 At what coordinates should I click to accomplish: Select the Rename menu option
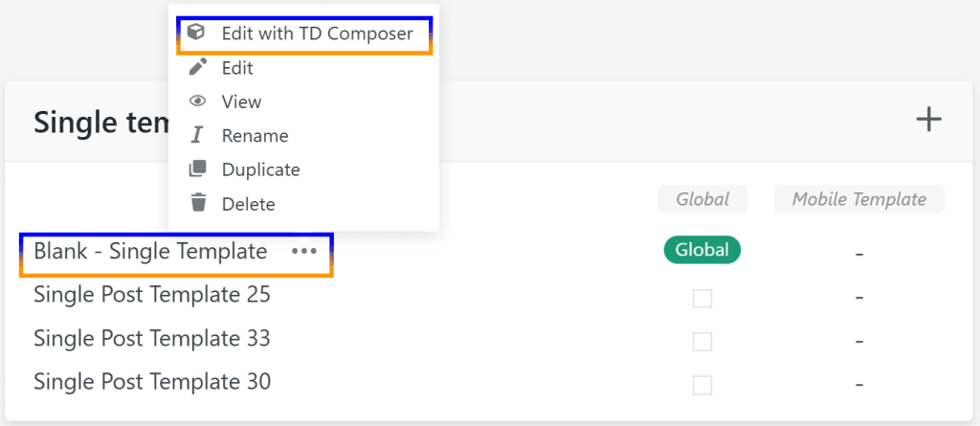tap(255, 136)
